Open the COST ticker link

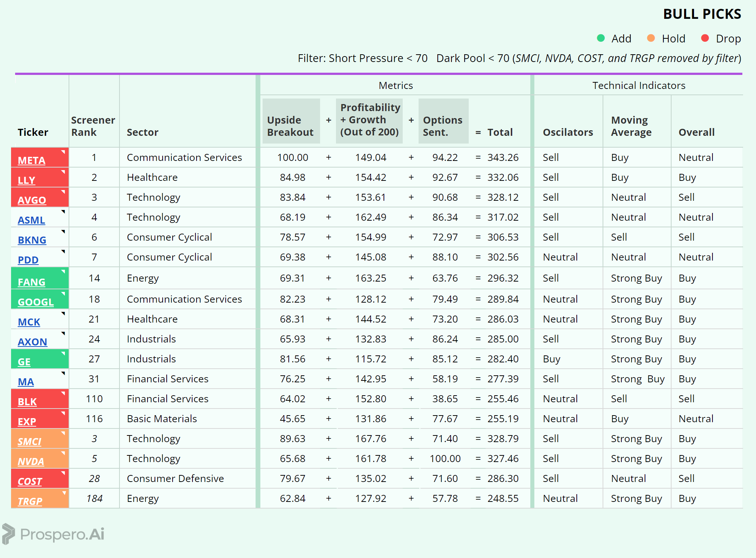pyautogui.click(x=30, y=482)
